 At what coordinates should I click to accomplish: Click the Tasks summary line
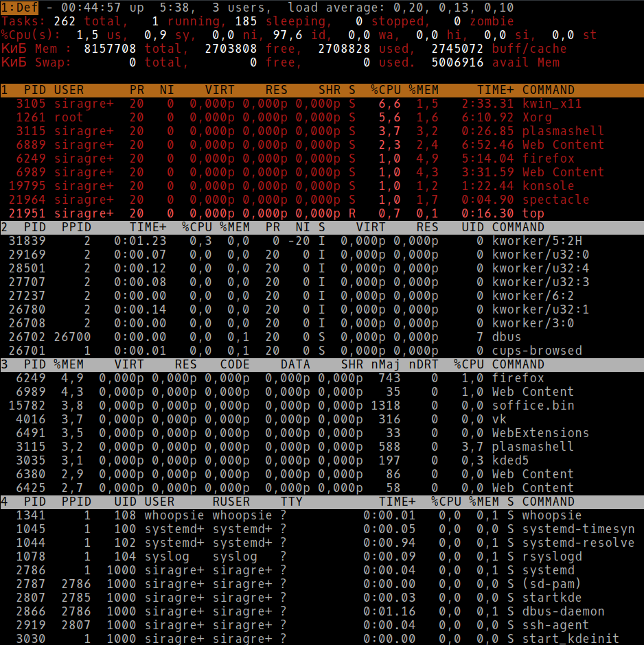[x=206, y=21]
